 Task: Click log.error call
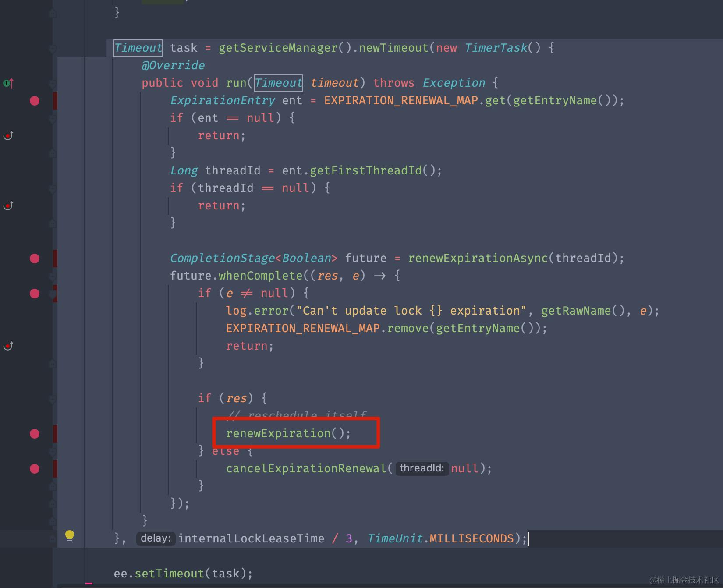click(257, 311)
